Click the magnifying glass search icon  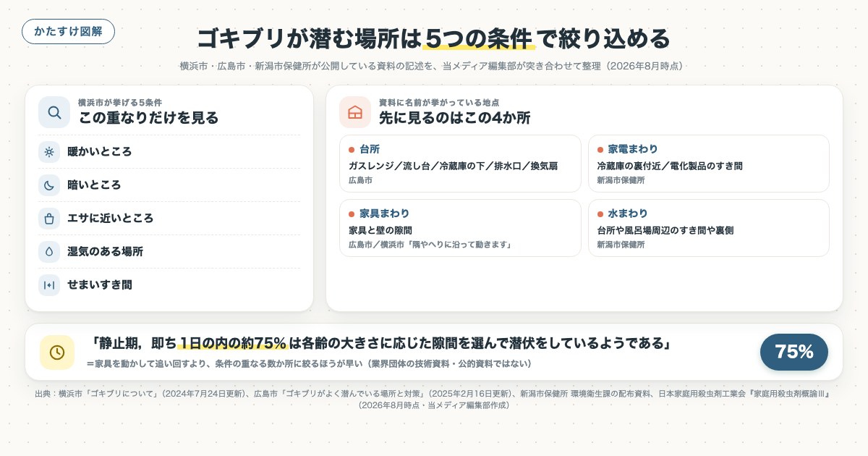tap(54, 112)
